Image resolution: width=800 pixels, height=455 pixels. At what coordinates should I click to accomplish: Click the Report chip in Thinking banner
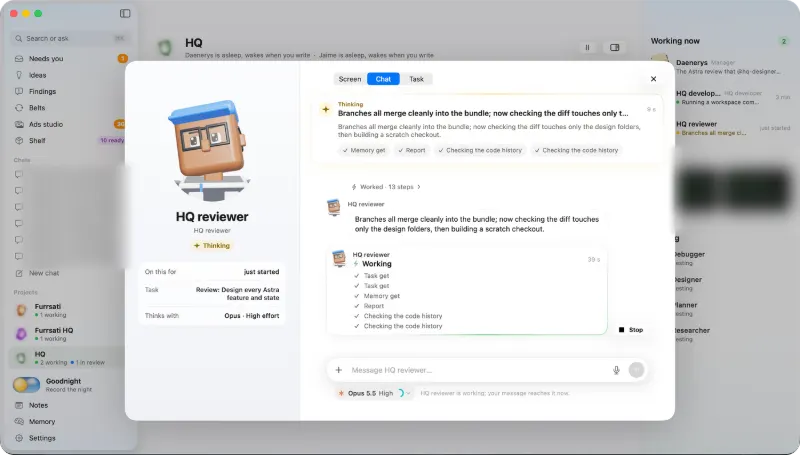412,150
